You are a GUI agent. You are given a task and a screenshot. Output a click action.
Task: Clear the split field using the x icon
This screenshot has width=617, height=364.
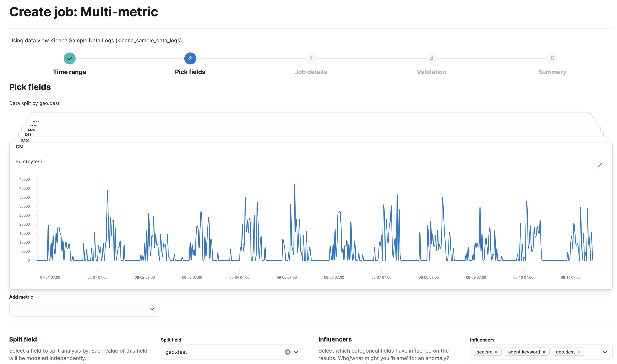287,352
